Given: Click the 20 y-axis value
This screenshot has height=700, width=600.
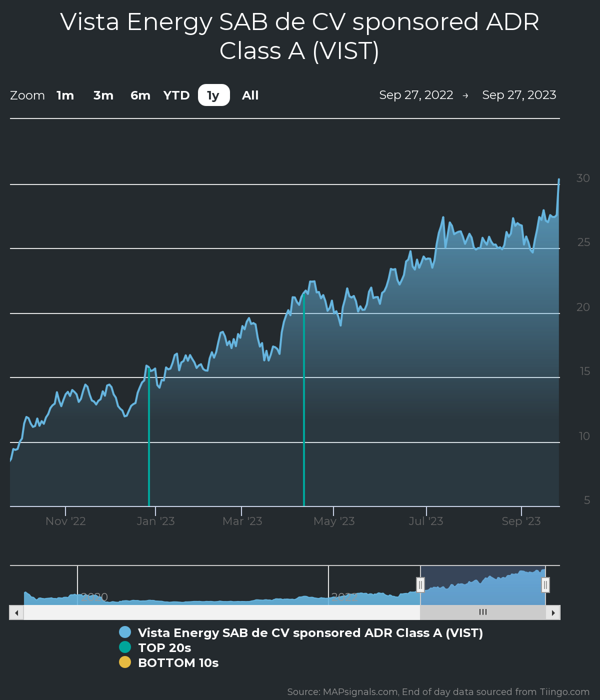Looking at the screenshot, I should (x=583, y=307).
